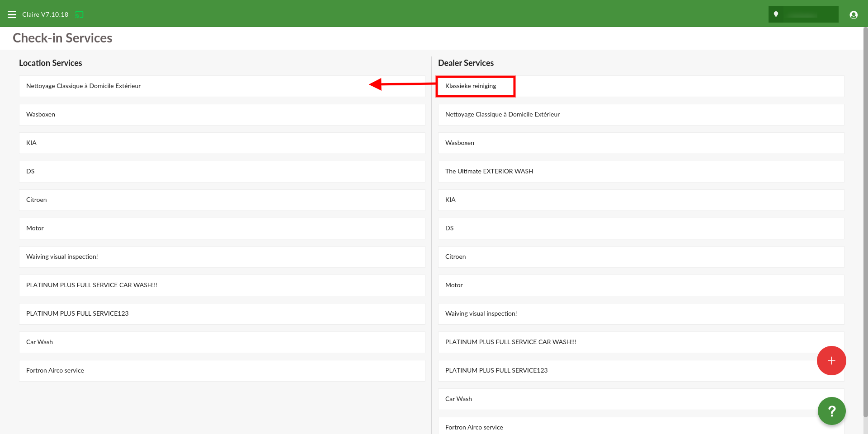Viewport: 868px width, 434px height.
Task: Select The Ultimate EXTERIOR WASH dealer service
Action: tap(641, 171)
